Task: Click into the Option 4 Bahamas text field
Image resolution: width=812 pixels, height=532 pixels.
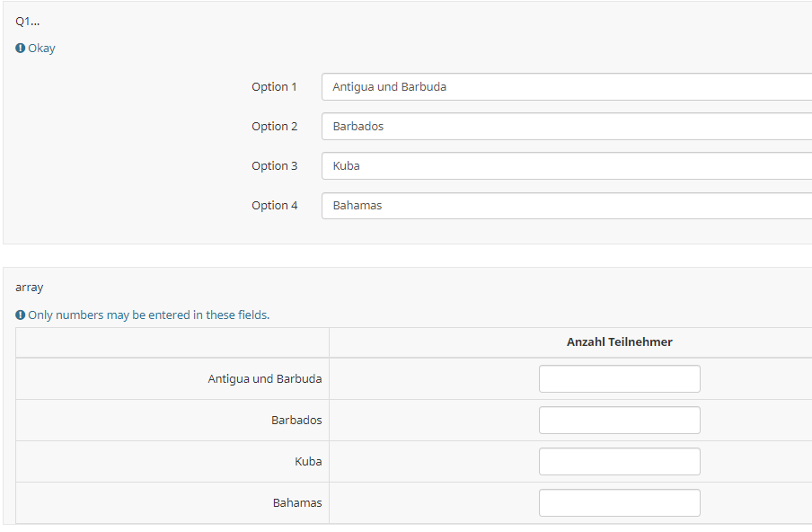Action: [x=566, y=206]
